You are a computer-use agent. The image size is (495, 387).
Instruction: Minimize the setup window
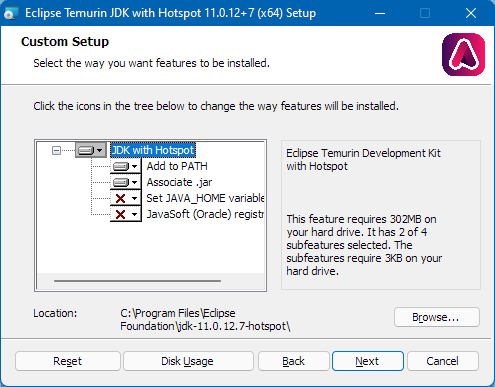tap(380, 13)
